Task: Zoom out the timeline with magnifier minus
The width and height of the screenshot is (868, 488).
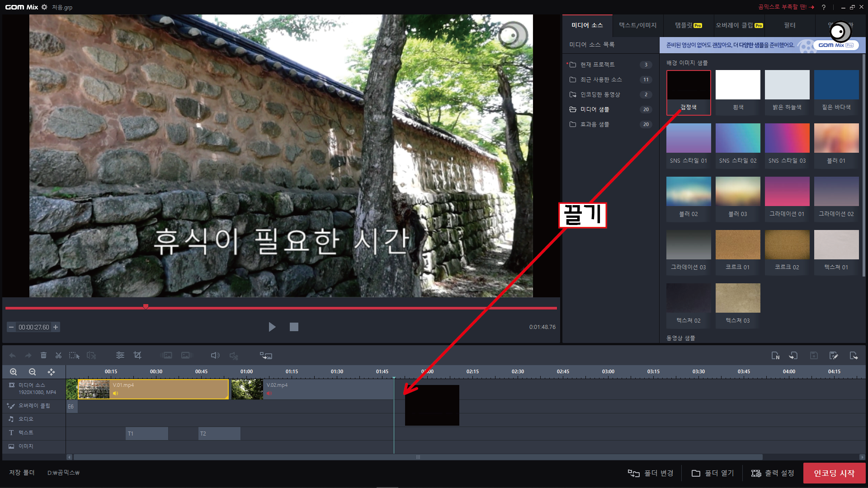Action: click(x=32, y=372)
